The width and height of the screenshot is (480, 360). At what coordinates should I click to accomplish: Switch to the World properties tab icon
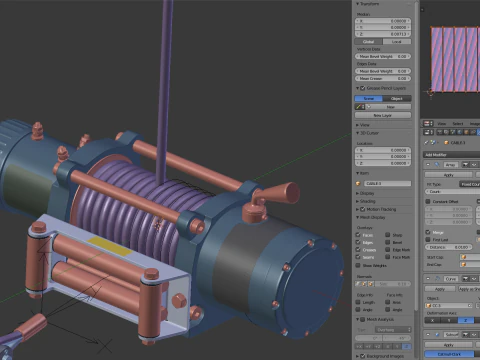coord(460,132)
